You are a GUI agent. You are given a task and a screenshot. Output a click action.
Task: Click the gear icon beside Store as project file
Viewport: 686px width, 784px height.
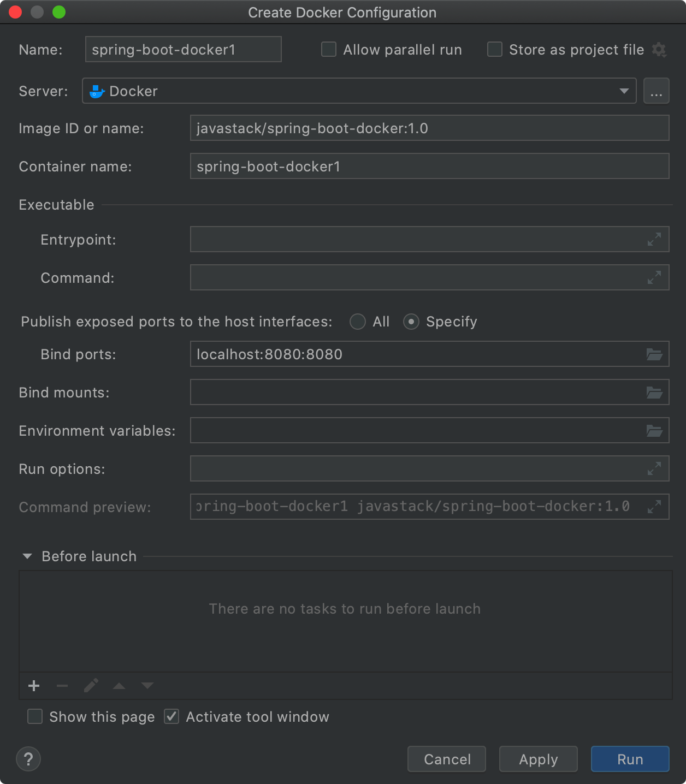point(659,50)
